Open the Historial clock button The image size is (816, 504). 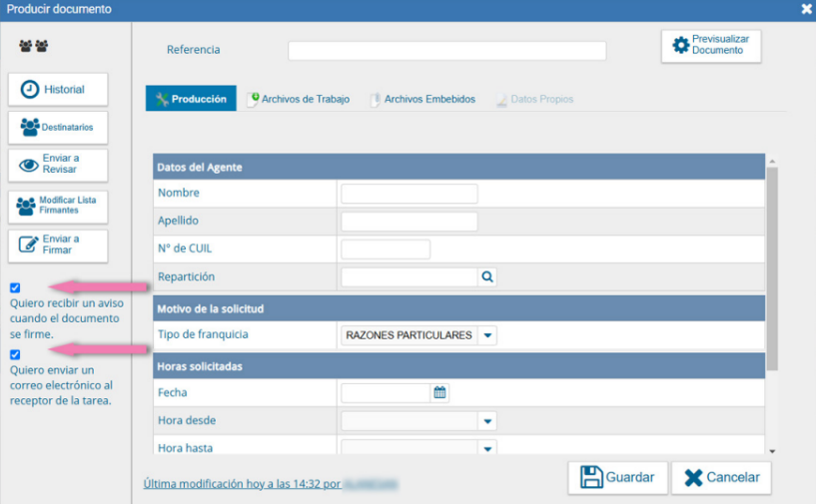58,89
